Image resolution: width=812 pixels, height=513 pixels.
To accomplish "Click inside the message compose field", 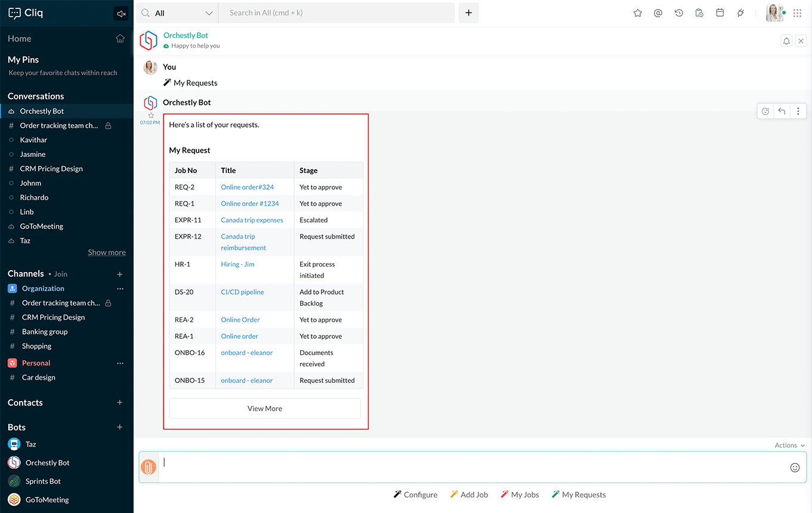I will tap(474, 467).
